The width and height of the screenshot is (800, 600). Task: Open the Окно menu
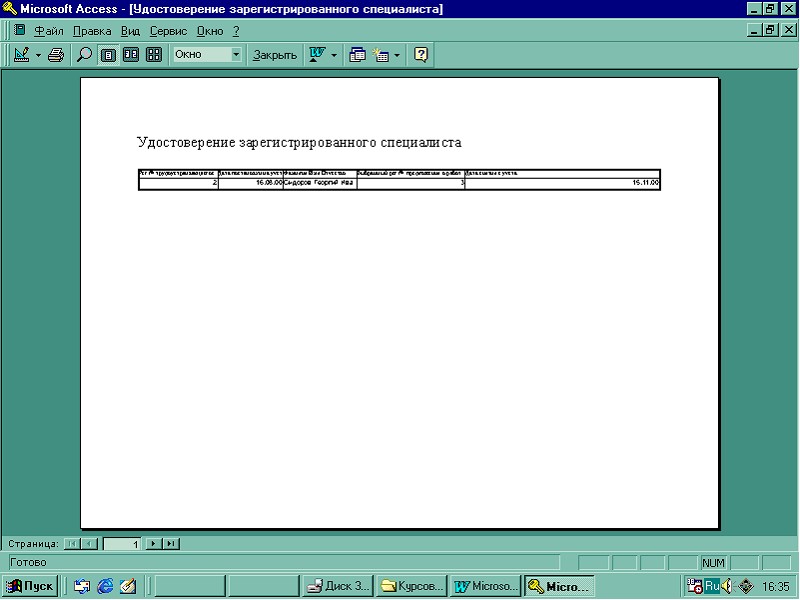click(x=210, y=31)
